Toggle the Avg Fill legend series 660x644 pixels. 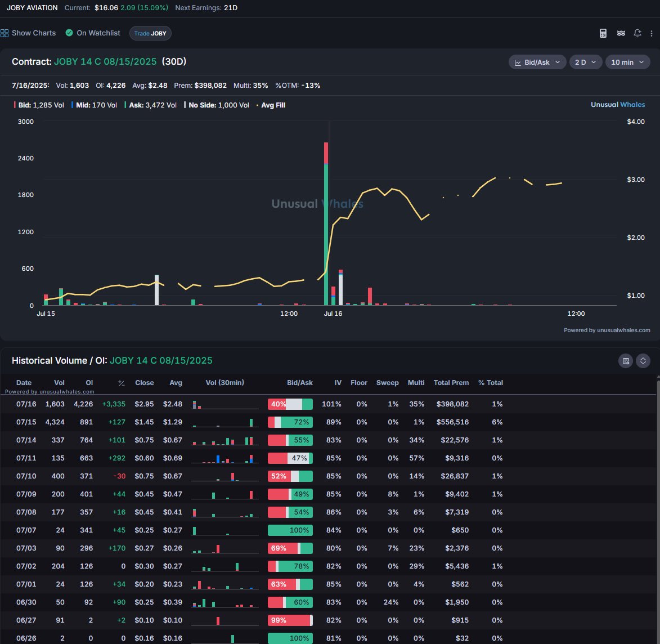point(271,105)
